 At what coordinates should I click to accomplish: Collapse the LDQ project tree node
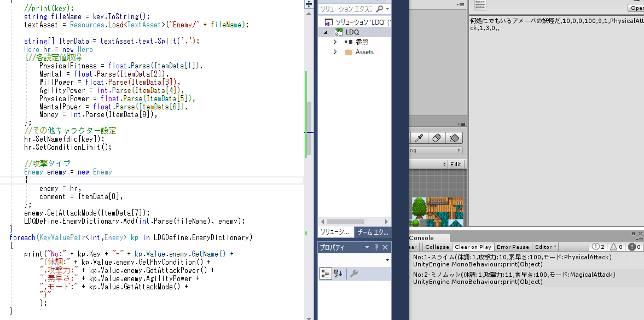[x=326, y=32]
